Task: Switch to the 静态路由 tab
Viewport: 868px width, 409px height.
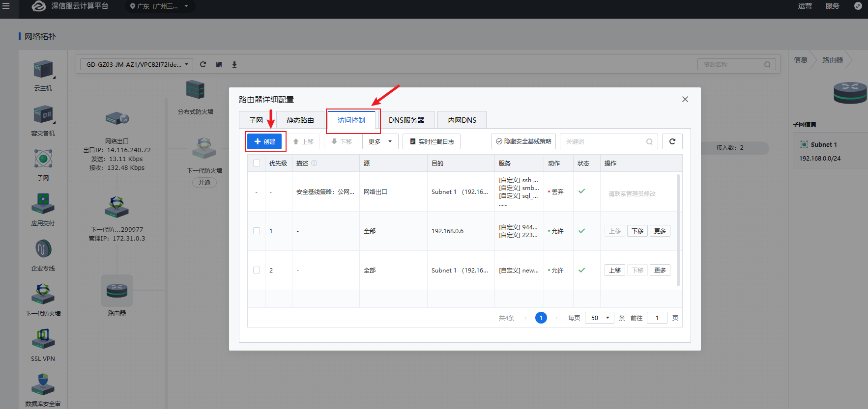Action: pos(300,120)
